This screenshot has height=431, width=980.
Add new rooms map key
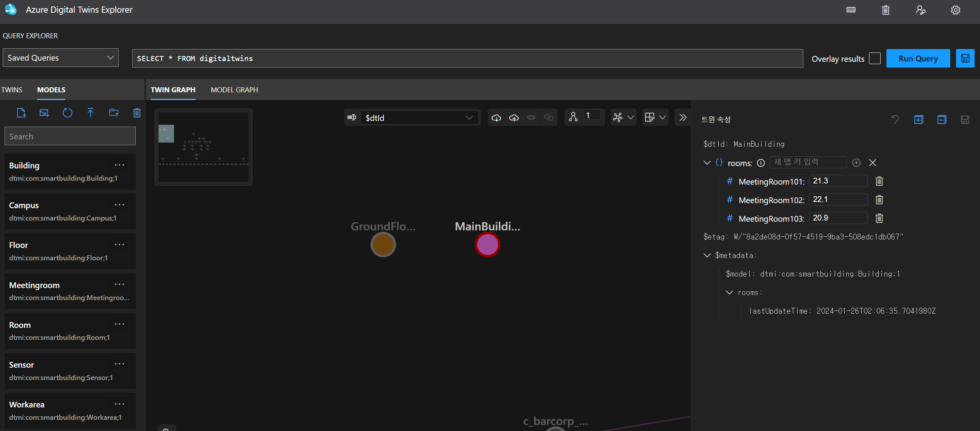coord(856,163)
